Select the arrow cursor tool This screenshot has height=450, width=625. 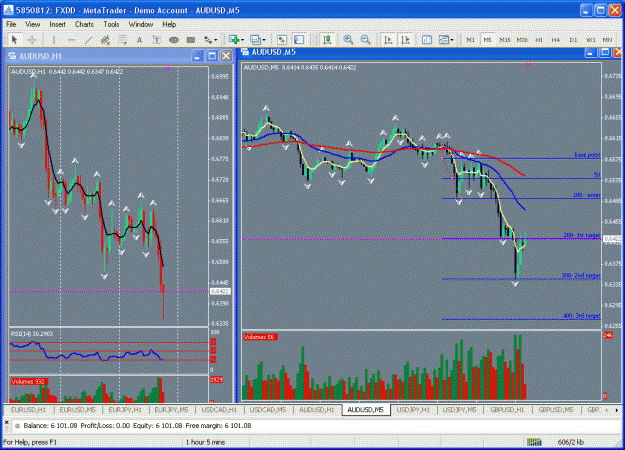[15, 40]
